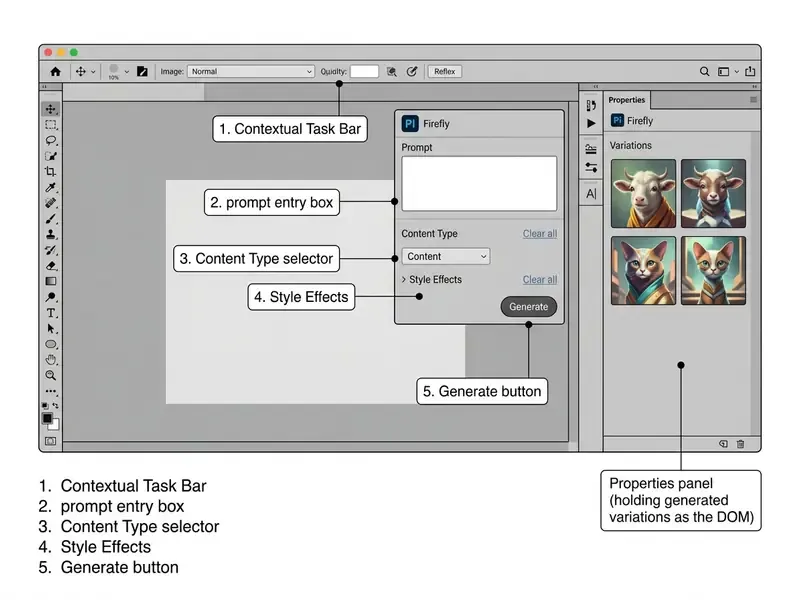
Task: Select the Eyedropper tool
Action: click(x=51, y=187)
